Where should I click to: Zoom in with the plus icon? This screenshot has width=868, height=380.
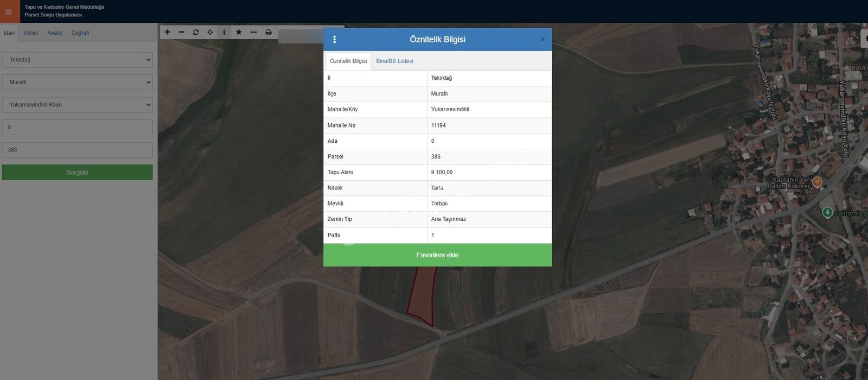[167, 33]
